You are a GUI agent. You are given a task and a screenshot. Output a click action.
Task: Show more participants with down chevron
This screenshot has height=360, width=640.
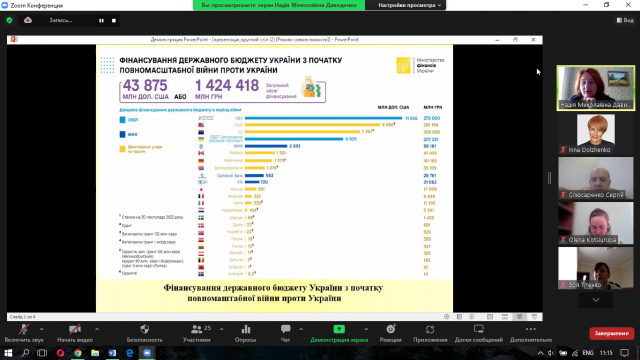pos(596,300)
